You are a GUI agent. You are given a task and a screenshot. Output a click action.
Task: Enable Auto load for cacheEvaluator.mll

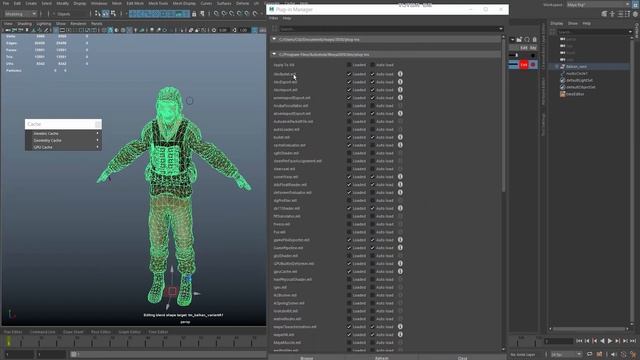coord(372,145)
